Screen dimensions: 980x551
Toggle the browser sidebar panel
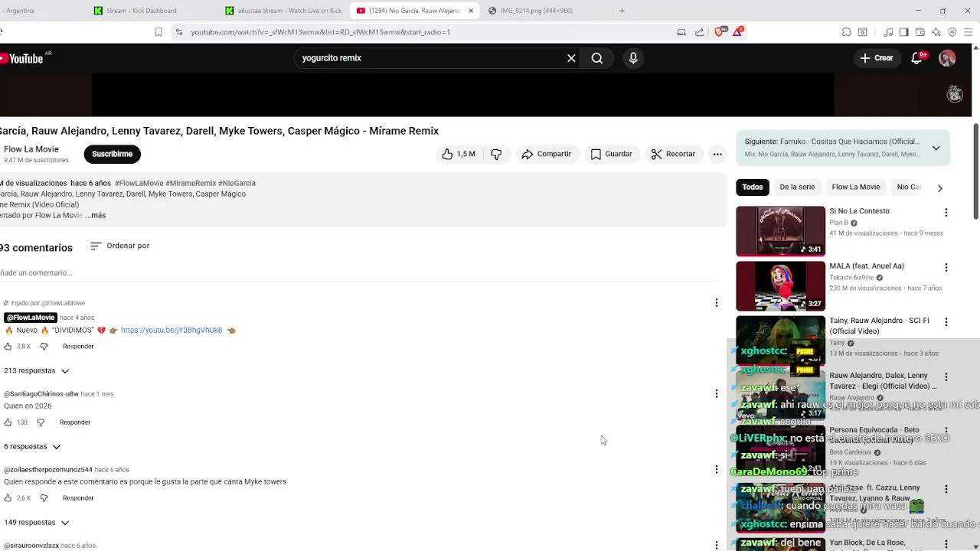904,32
